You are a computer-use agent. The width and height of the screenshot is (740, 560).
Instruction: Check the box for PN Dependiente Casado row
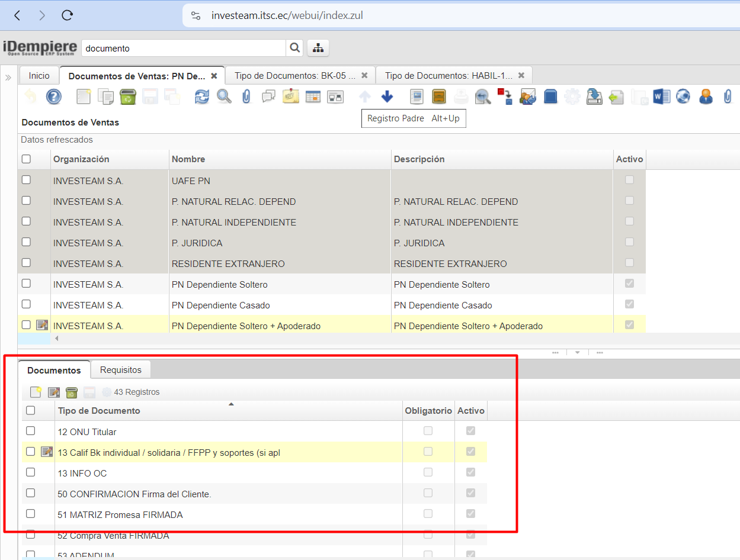click(x=26, y=304)
